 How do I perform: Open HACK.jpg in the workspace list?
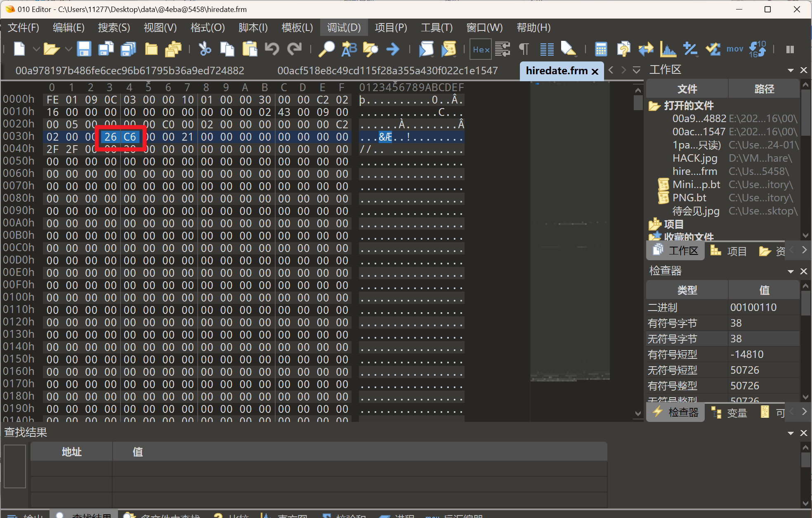click(x=695, y=158)
